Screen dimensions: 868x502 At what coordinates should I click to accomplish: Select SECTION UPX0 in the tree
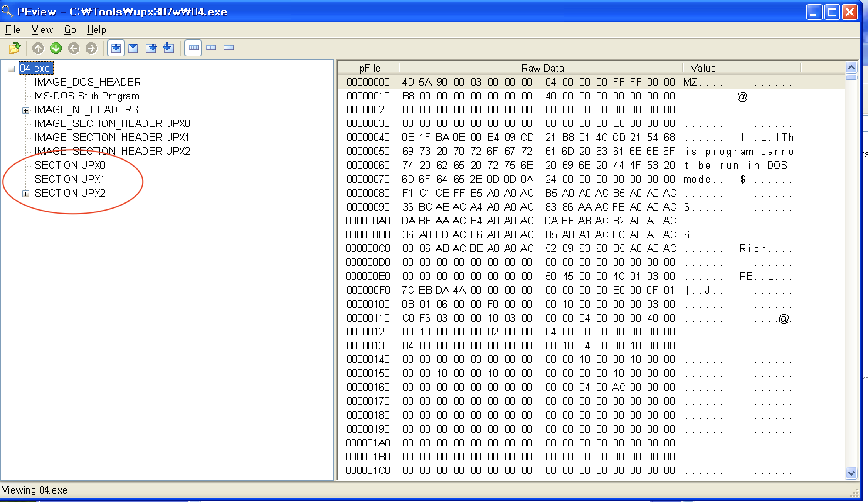[70, 165]
